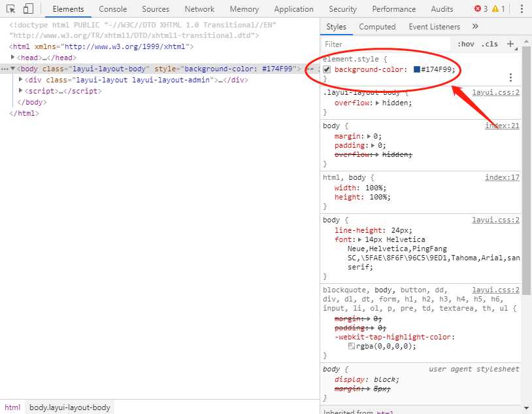The image size is (532, 414).
Task: Expand the layui-layout-admin div node
Action: (x=20, y=80)
